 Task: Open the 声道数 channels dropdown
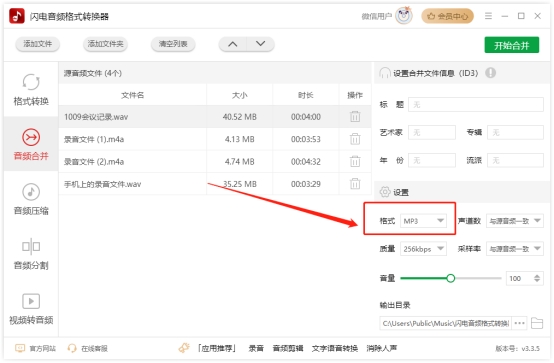(515, 221)
